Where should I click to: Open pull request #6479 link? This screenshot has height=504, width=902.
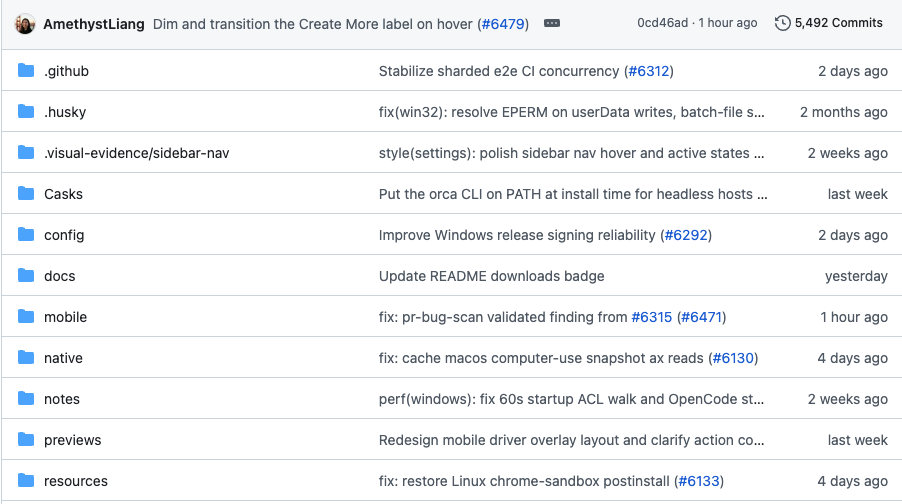pos(503,24)
